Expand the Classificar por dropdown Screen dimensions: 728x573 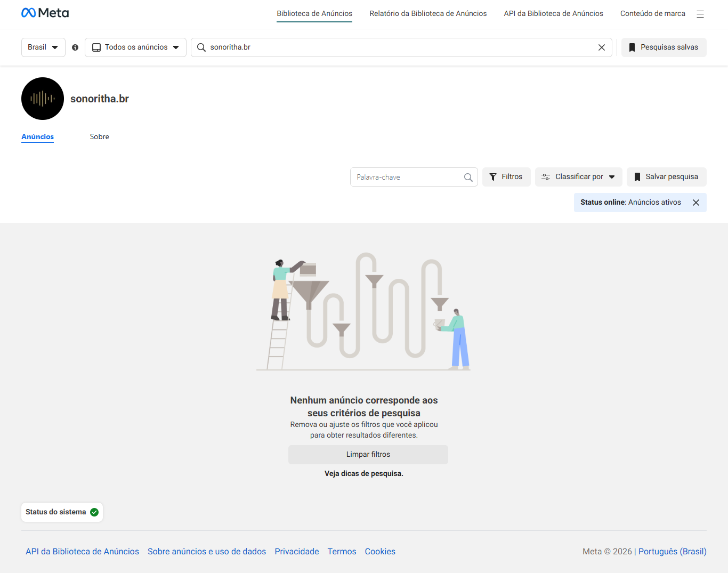tap(579, 177)
